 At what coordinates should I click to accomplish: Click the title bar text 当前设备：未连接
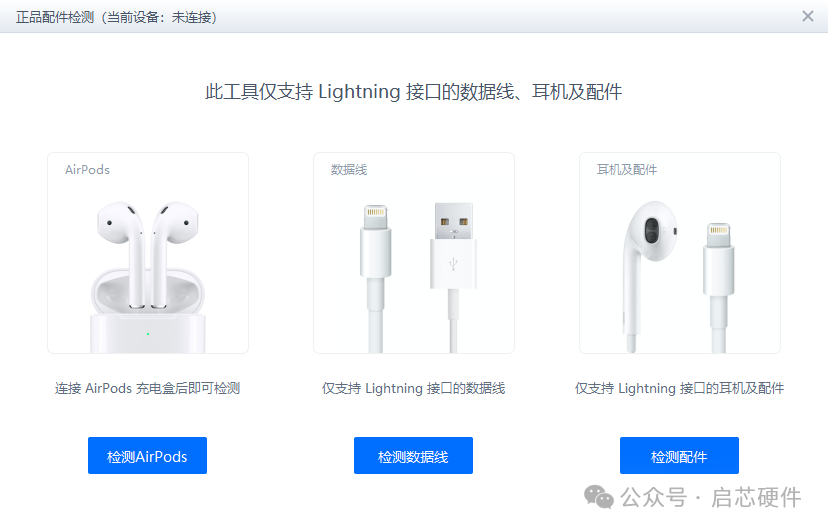coord(158,17)
